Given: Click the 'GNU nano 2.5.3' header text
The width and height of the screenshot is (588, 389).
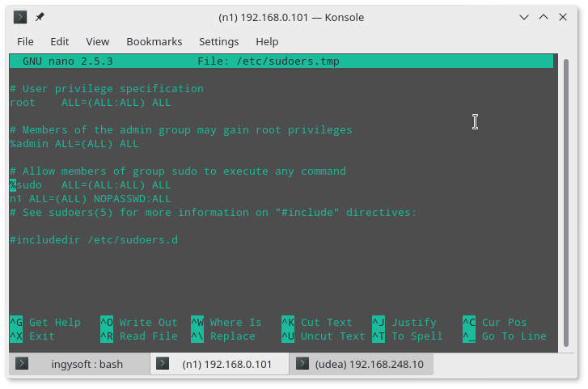Looking at the screenshot, I should click(x=67, y=61).
